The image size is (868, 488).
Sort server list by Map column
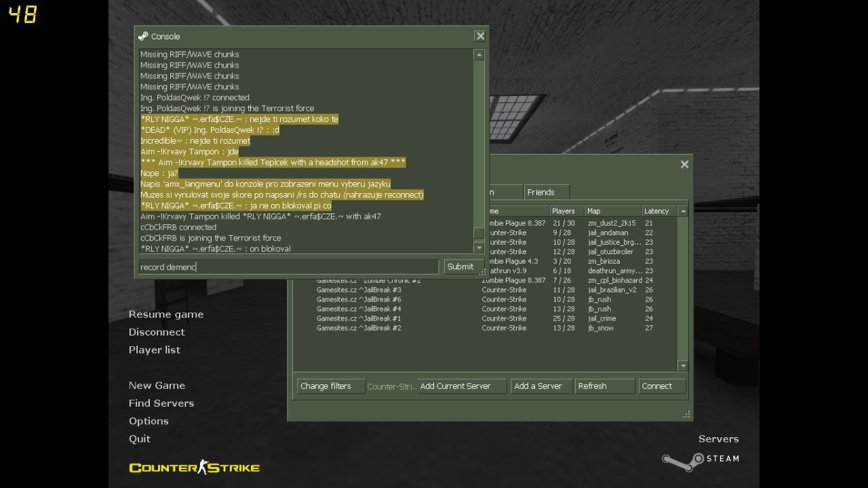coord(613,211)
